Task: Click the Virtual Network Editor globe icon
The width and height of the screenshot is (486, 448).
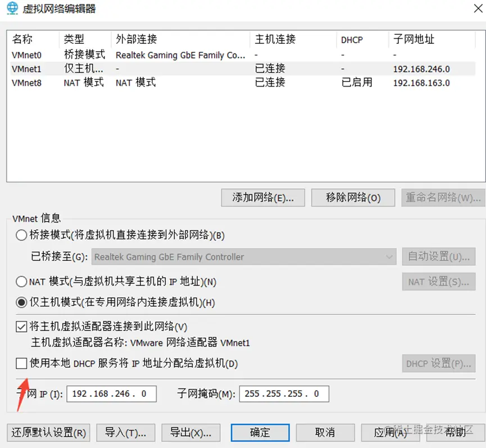Action: [12, 8]
